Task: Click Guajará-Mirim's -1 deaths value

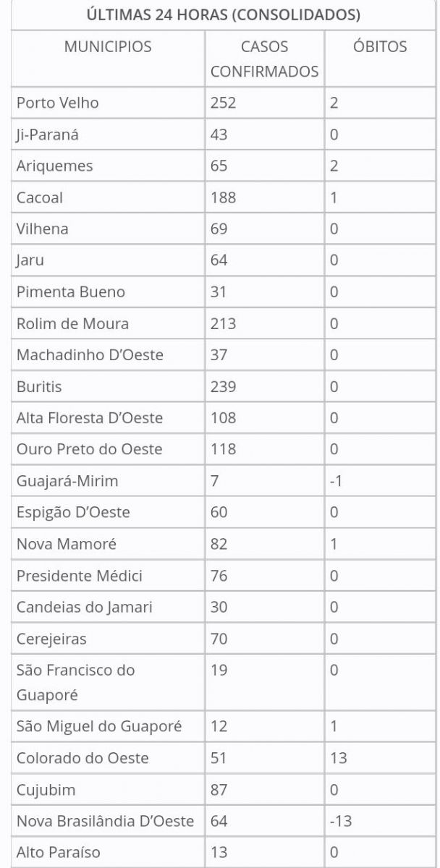Action: tap(336, 481)
